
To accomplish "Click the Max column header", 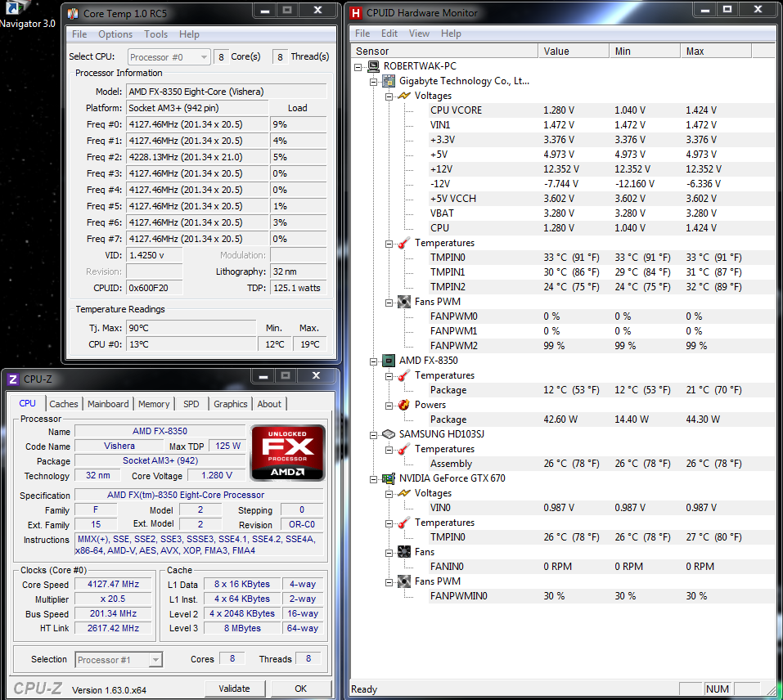I will click(716, 51).
